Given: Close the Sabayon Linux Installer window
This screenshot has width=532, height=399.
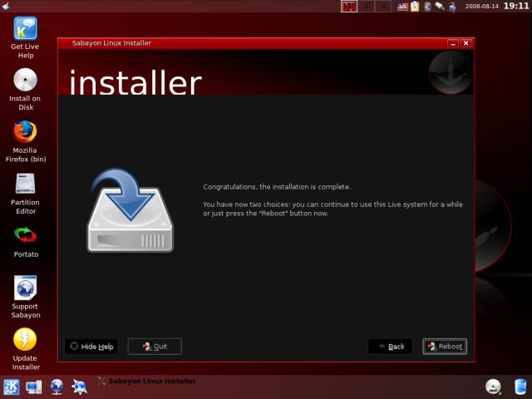Looking at the screenshot, I should pyautogui.click(x=465, y=43).
